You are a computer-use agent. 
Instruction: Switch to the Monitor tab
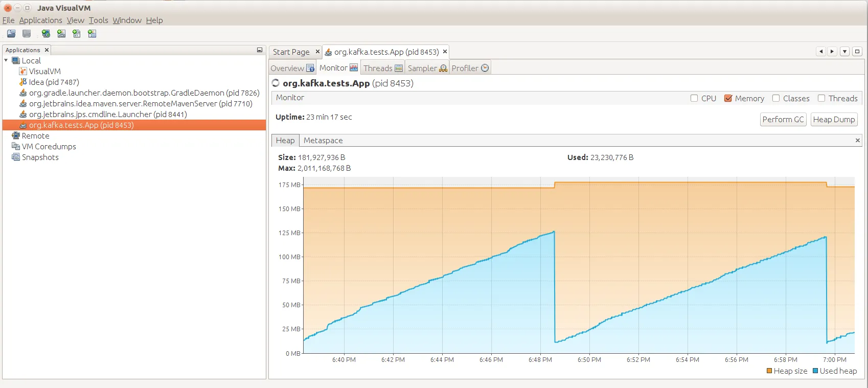tap(338, 68)
